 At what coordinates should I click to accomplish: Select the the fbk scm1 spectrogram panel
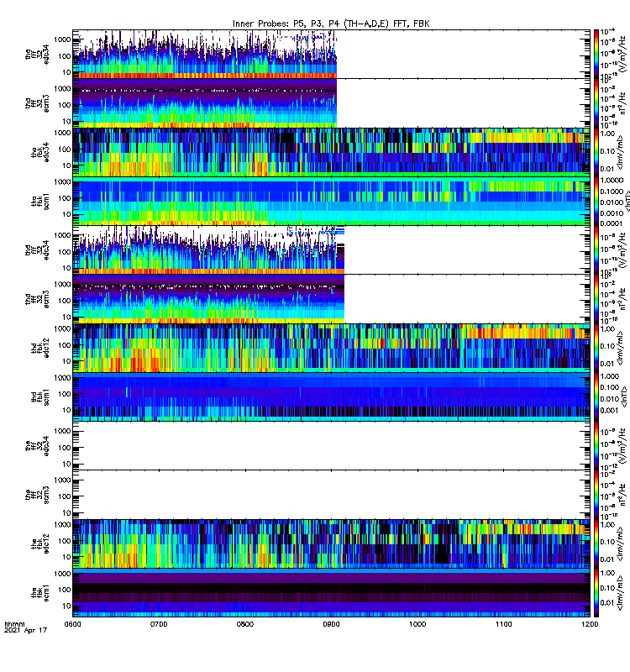point(331,592)
